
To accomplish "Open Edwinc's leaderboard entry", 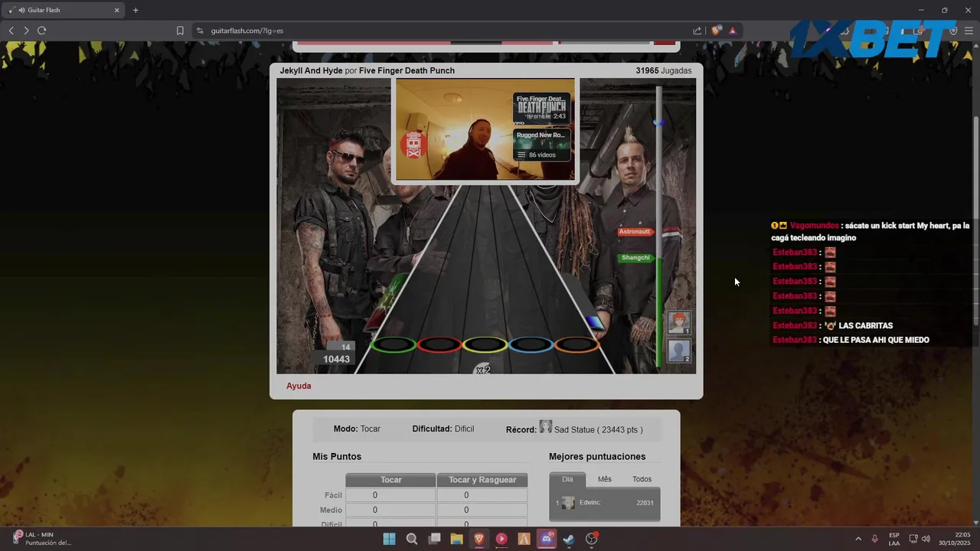I will pyautogui.click(x=605, y=503).
